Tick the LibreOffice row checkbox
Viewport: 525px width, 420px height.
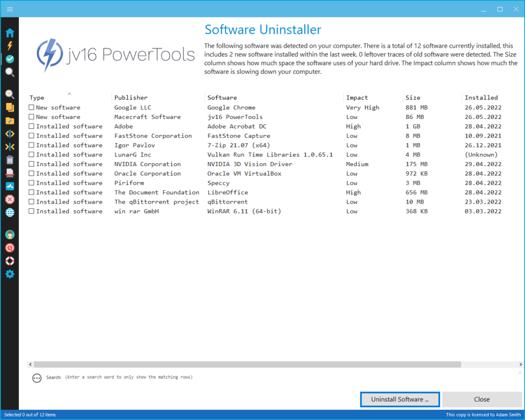[31, 192]
